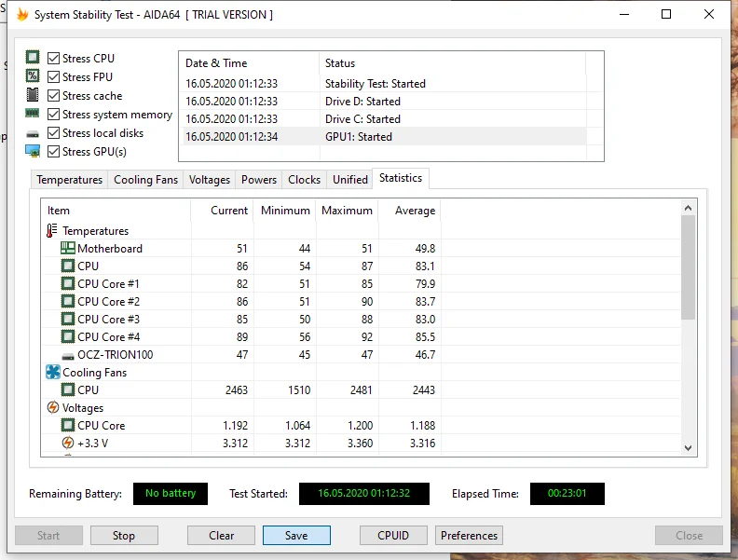Click the Stress CPU chip icon
This screenshot has width=738, height=560.
(33, 58)
